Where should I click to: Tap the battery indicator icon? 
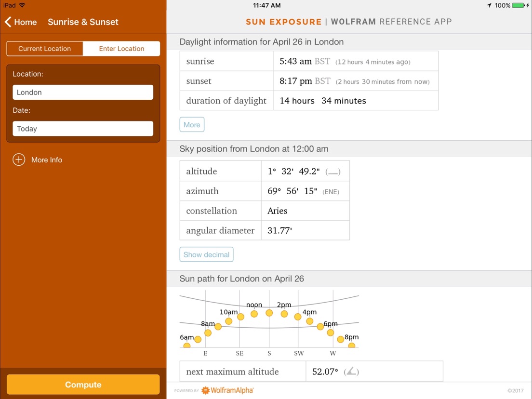(x=518, y=5)
